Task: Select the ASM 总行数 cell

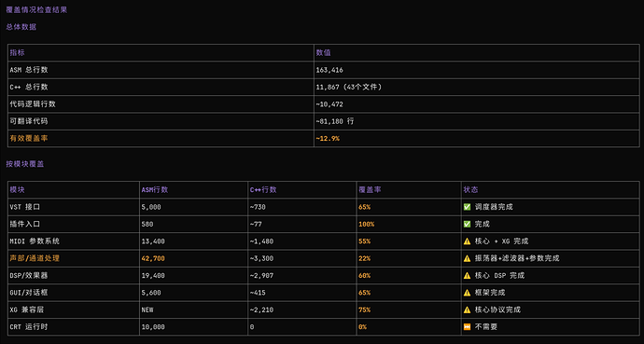Action: 29,70
